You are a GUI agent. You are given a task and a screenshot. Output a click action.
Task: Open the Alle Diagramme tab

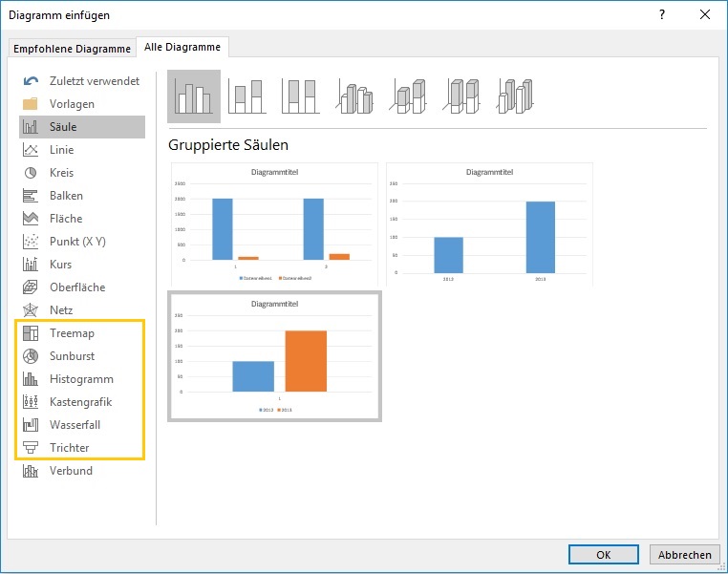tap(182, 47)
